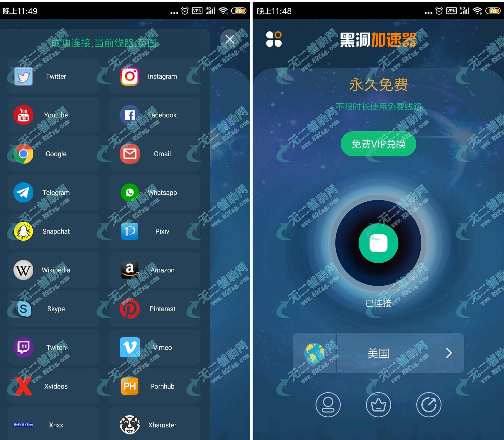This screenshot has width=504, height=440.
Task: Select Facebook in app list
Action: [x=163, y=115]
